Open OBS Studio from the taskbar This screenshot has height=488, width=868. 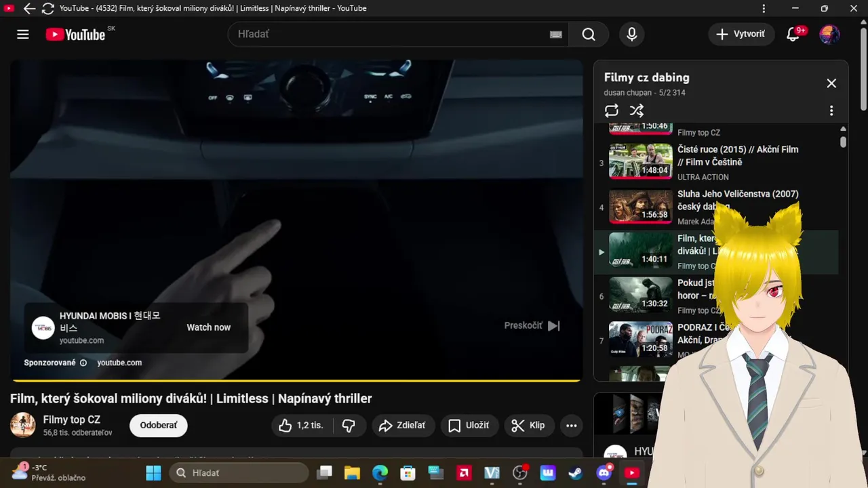520,472
